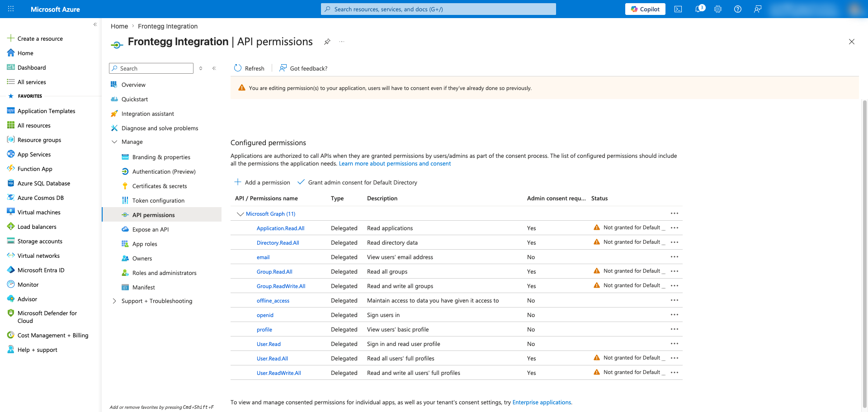Click Got feedback? button

(x=303, y=68)
